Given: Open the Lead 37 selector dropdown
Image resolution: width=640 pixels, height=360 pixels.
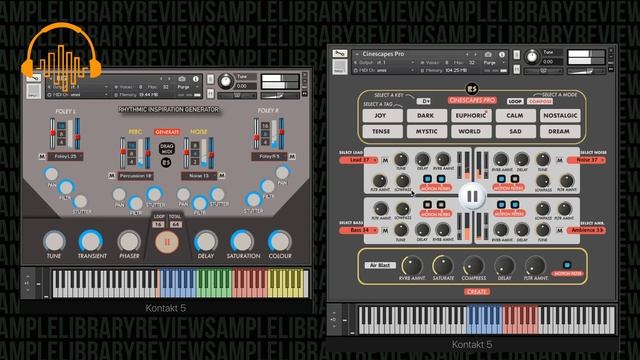Looking at the screenshot, I should pos(359,160).
